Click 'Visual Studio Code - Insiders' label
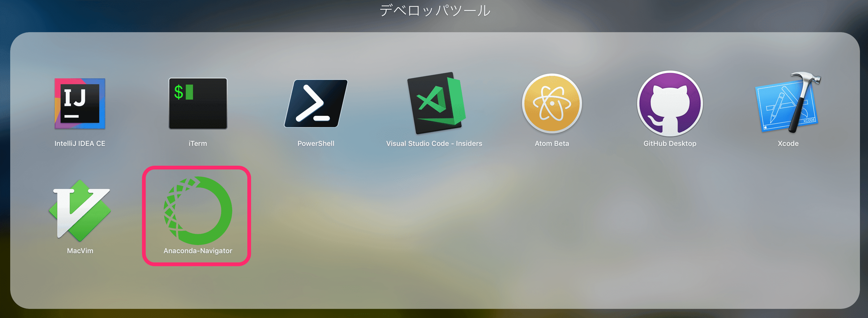This screenshot has height=318, width=868. pos(434,143)
